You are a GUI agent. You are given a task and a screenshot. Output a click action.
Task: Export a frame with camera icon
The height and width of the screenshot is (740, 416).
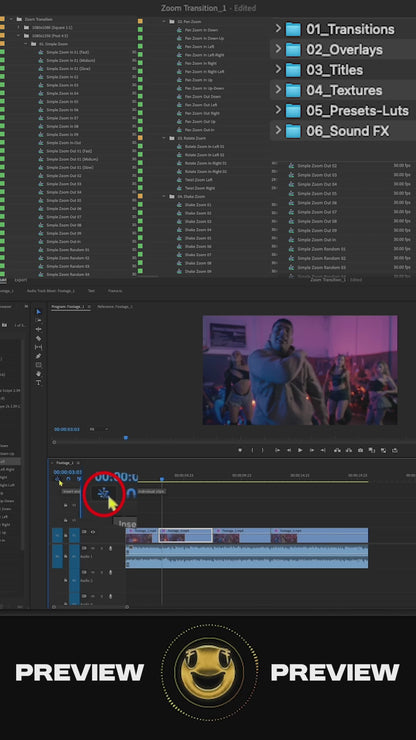360,450
